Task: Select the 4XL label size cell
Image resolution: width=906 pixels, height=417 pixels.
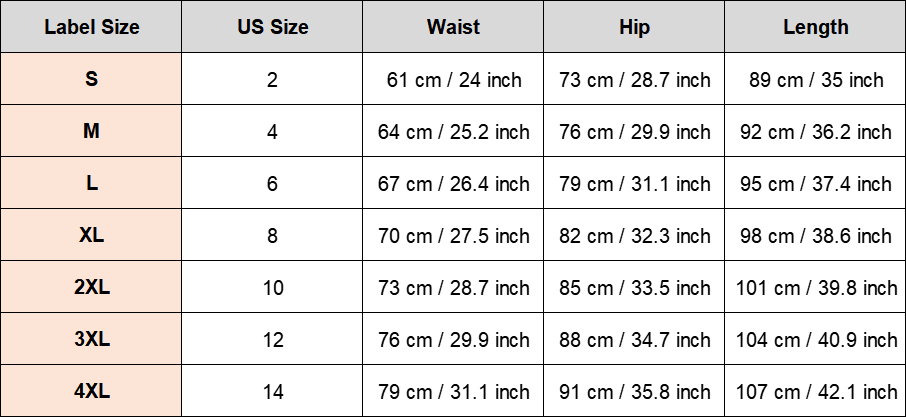Action: coord(91,390)
